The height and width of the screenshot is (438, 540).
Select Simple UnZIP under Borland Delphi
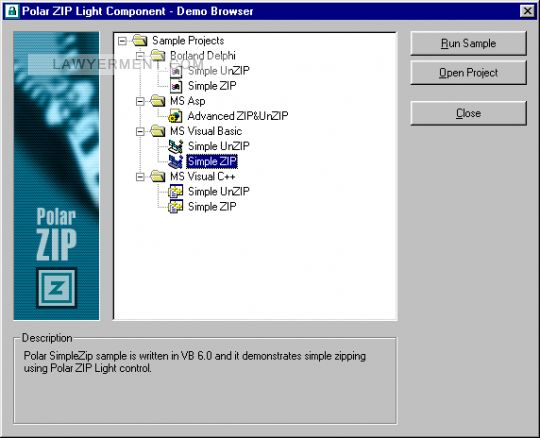(x=219, y=71)
